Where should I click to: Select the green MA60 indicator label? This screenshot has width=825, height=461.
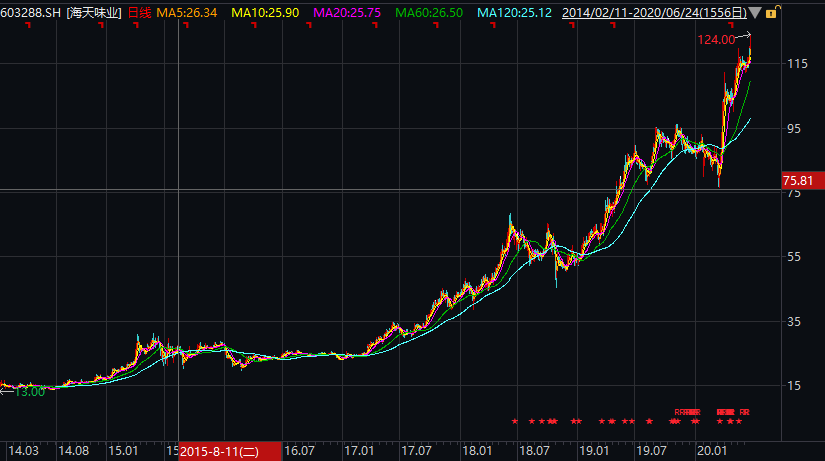[429, 13]
